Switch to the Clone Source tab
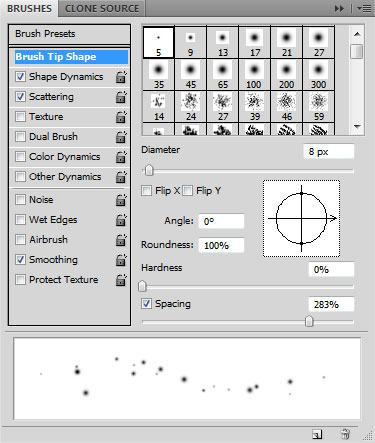Image resolution: width=375 pixels, height=443 pixels. pos(102,8)
